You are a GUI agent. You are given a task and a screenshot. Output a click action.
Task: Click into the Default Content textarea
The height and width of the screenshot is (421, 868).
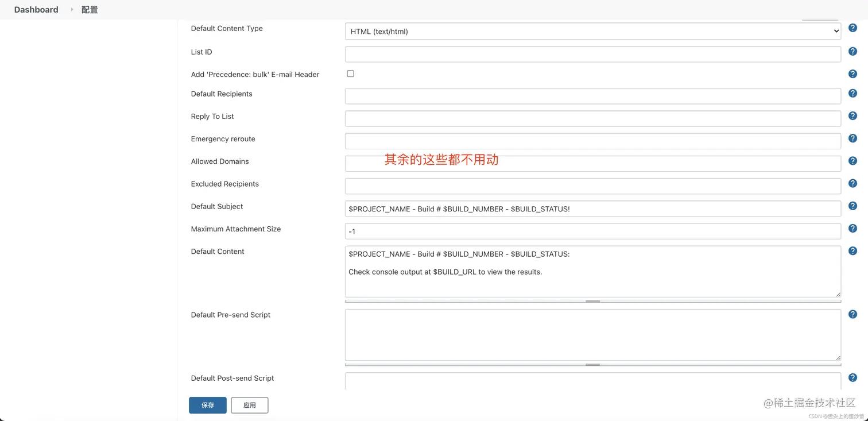pos(593,272)
